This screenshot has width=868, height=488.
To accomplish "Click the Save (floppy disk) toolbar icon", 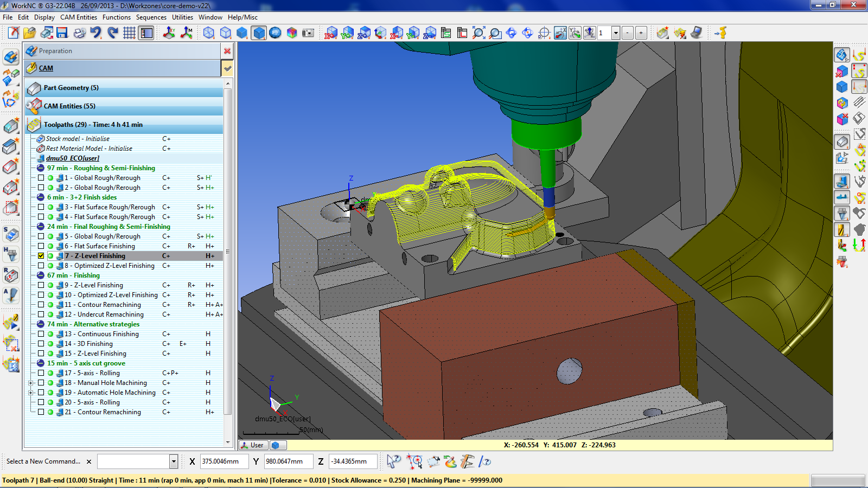I will (x=62, y=33).
